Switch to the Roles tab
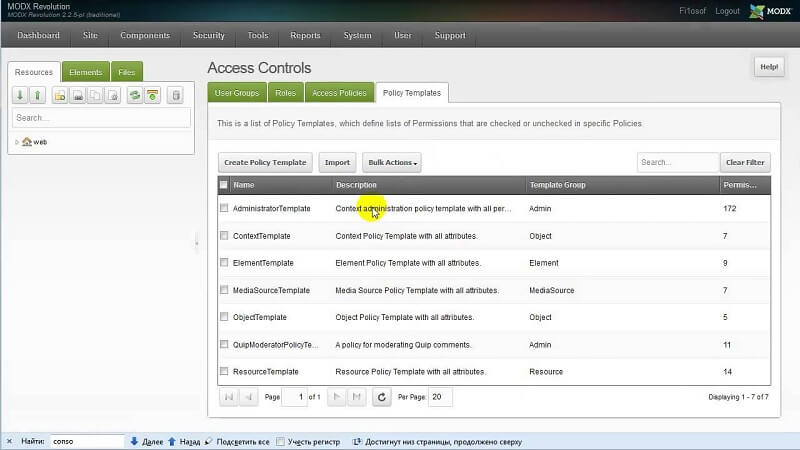Image resolution: width=800 pixels, height=450 pixels. coord(285,93)
